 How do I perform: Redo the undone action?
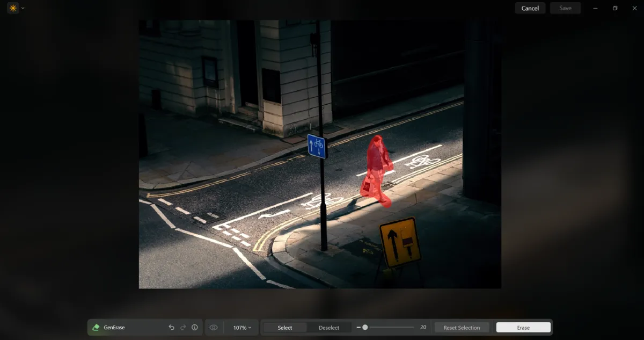[183, 327]
